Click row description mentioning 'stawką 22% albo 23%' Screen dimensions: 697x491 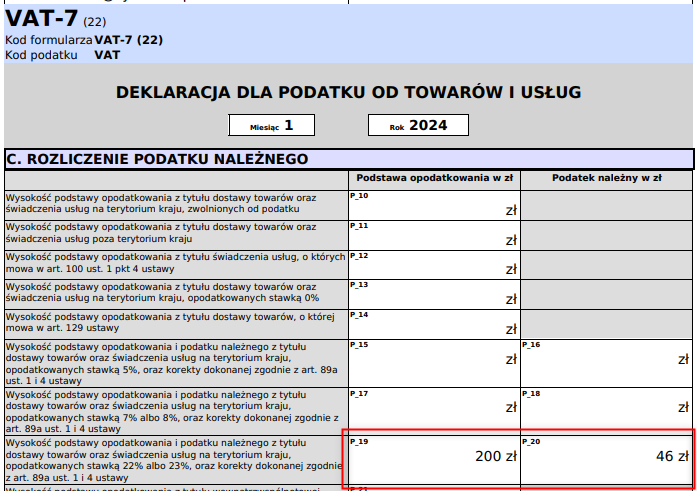coord(176,460)
